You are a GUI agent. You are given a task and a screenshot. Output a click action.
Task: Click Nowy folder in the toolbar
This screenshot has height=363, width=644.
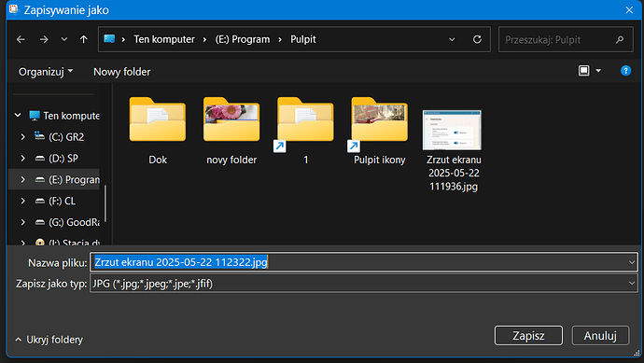(x=122, y=72)
